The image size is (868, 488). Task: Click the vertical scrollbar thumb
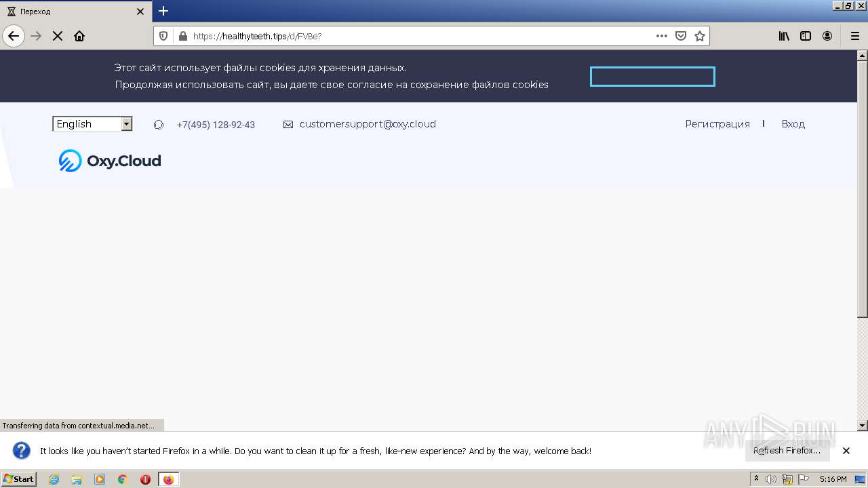click(863, 188)
